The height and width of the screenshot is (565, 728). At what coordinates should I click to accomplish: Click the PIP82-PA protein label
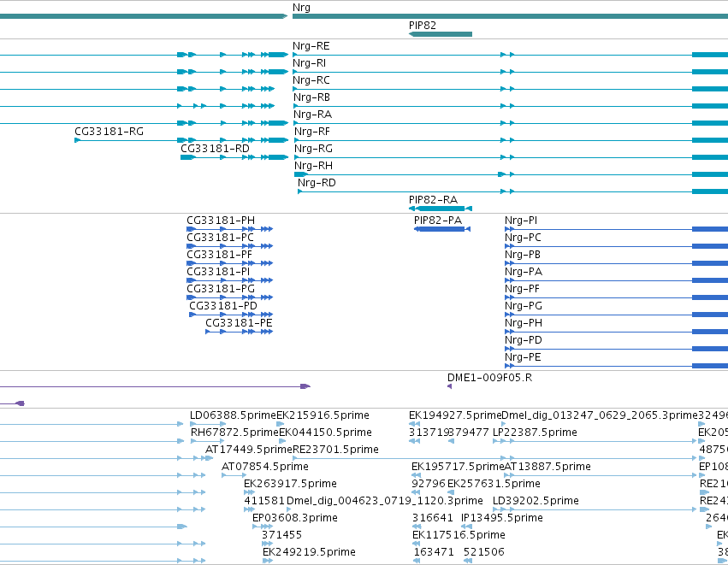pyautogui.click(x=438, y=221)
